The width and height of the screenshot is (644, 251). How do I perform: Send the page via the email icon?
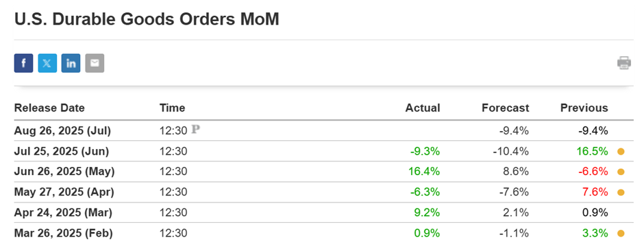click(x=95, y=63)
